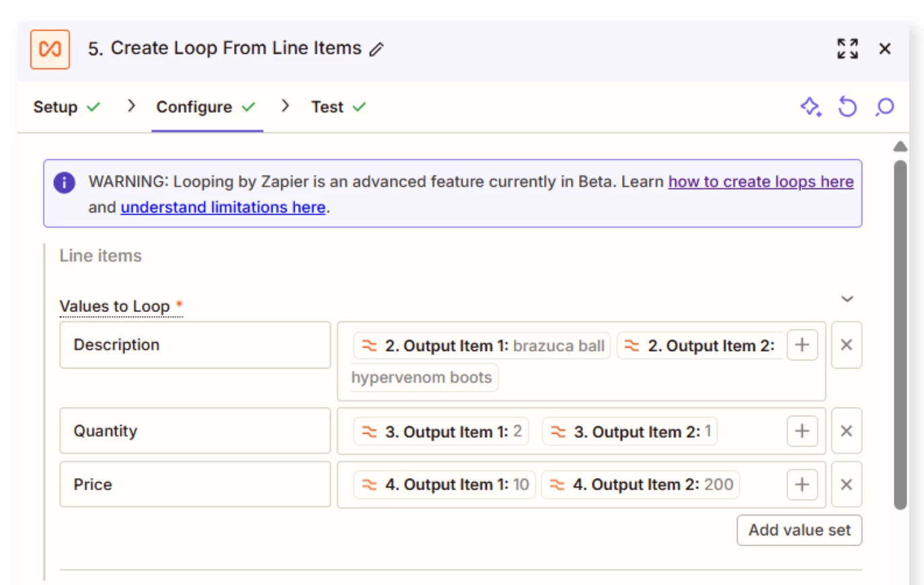The image size is (924, 585).
Task: Remove the Description value row
Action: tap(847, 345)
